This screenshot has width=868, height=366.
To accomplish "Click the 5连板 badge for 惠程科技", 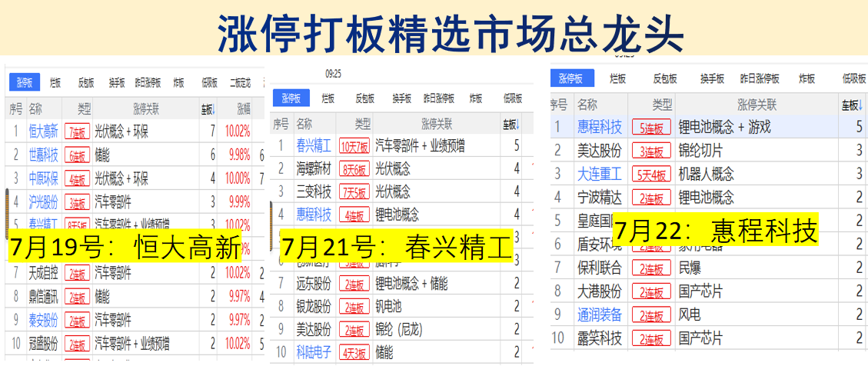I will tap(651, 128).
